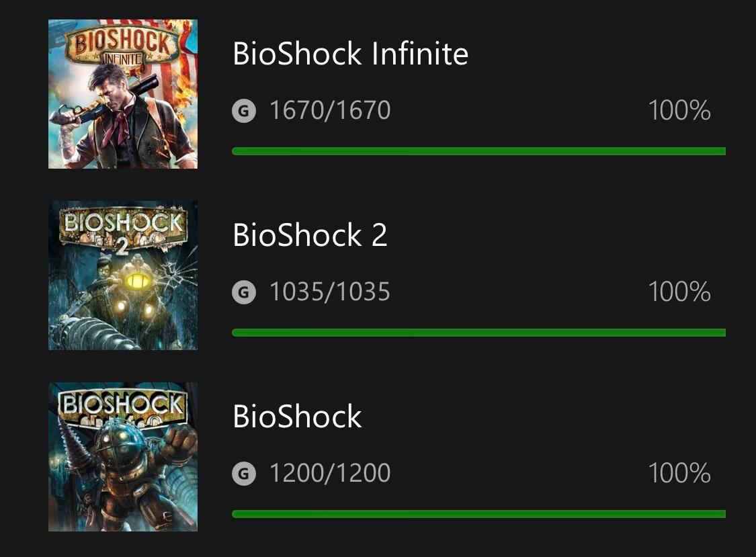
Task: Open the bottom BioShock game title
Action: click(x=297, y=417)
